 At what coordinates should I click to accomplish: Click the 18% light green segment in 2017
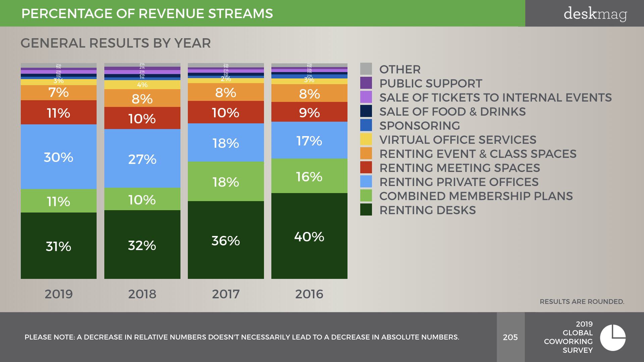click(226, 181)
